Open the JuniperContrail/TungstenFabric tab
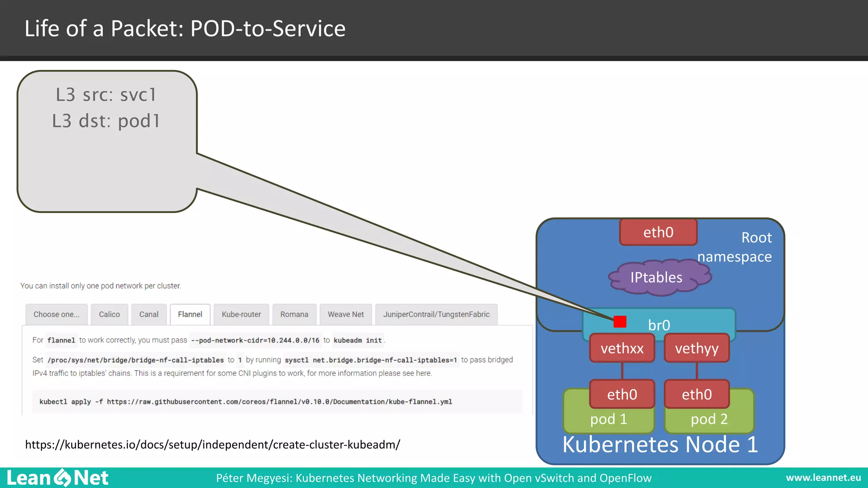The height and width of the screenshot is (488, 868). pyautogui.click(x=436, y=314)
